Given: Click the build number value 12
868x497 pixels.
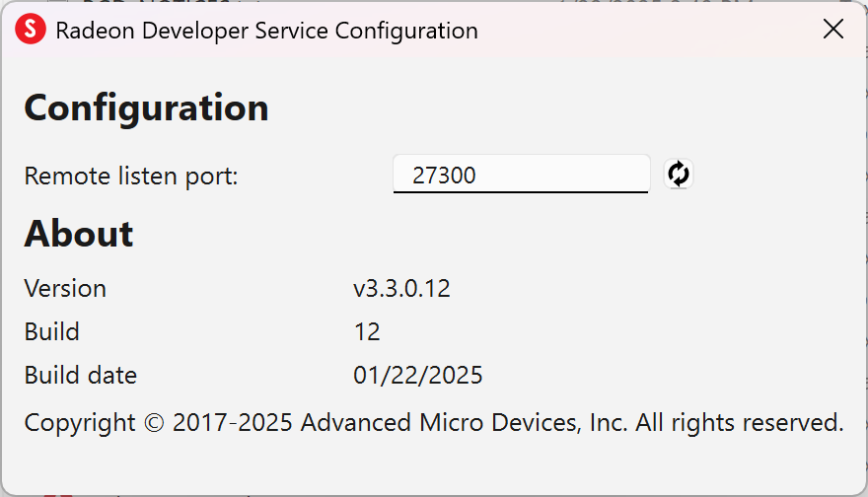Looking at the screenshot, I should [x=367, y=332].
